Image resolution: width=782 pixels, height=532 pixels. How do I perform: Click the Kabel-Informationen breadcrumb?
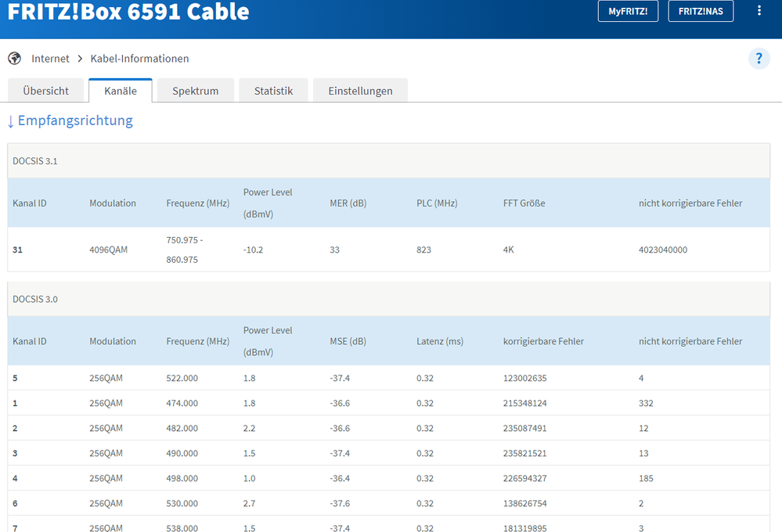point(139,59)
